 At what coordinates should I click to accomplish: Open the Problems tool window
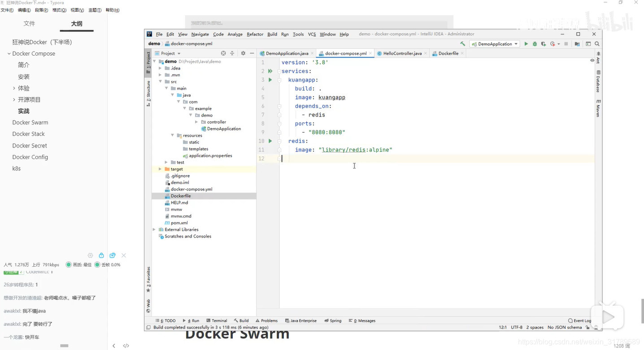tap(267, 321)
